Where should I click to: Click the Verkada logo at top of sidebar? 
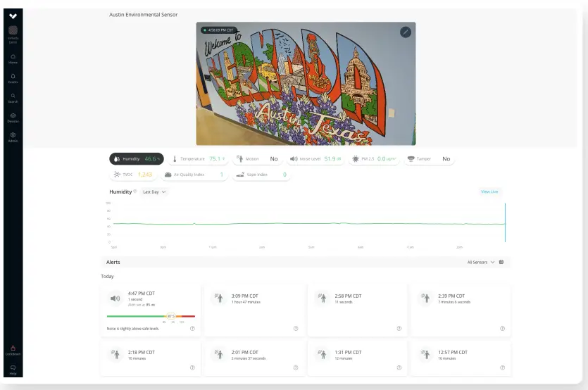point(13,16)
